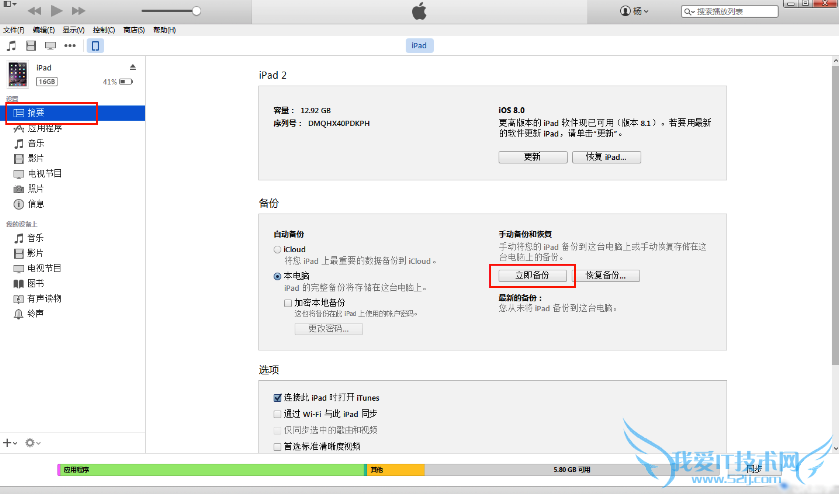Open the 显示(V) View menu
This screenshot has height=494, width=839.
73,30
